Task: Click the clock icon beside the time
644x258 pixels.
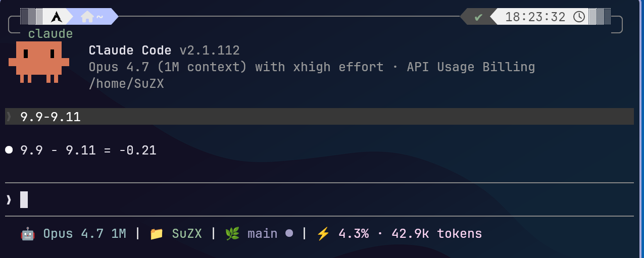Action: point(579,17)
